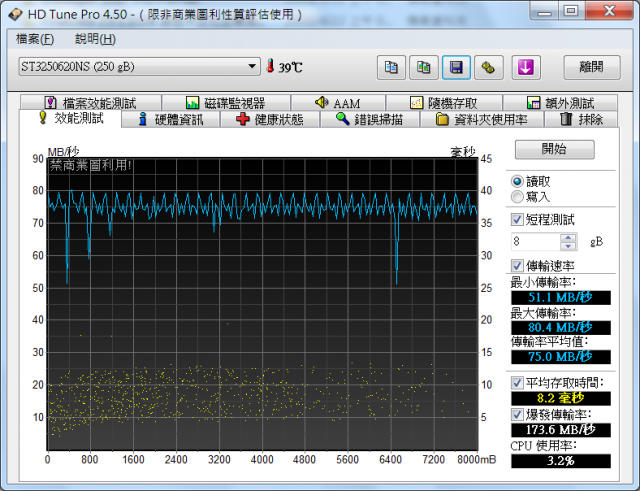The image size is (640, 491).
Task: Click the 3.2% CPU usage value
Action: (560, 461)
